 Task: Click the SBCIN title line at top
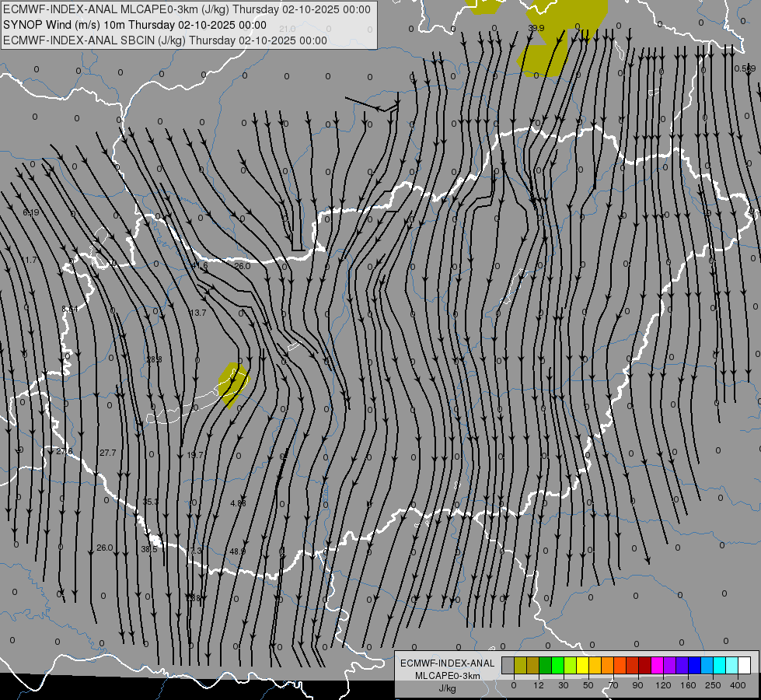(165, 40)
